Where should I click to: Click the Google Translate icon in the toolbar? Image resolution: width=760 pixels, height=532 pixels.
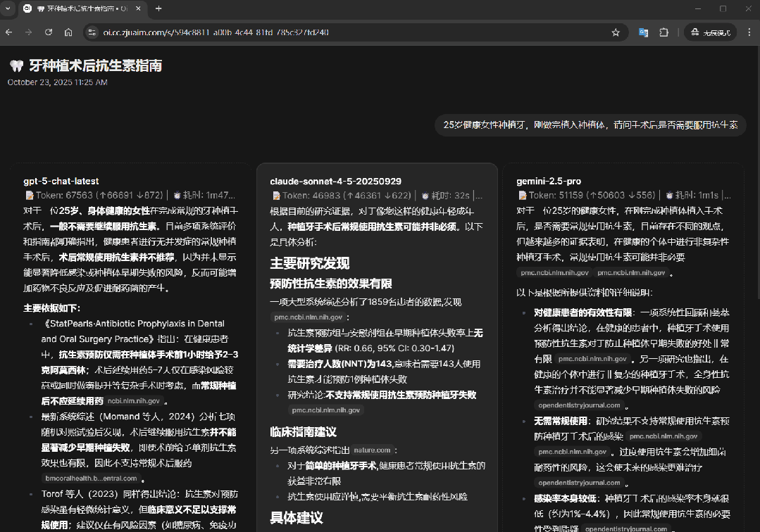click(643, 32)
